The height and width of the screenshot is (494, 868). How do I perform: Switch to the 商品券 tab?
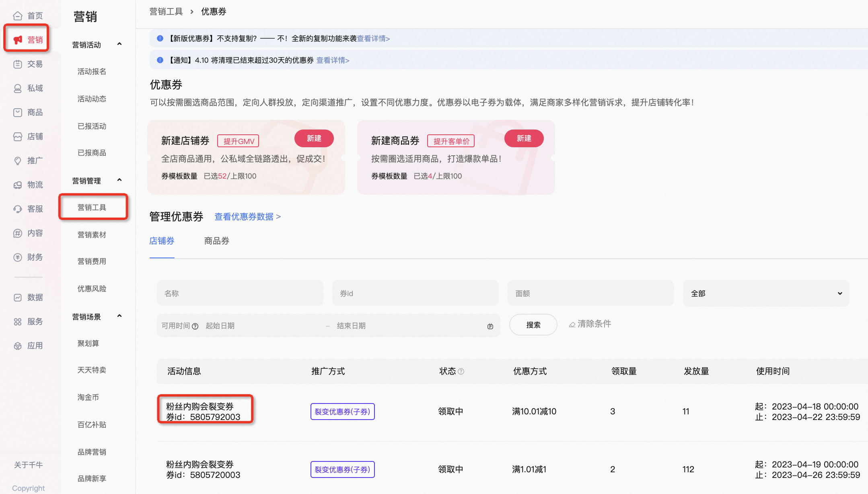216,241
